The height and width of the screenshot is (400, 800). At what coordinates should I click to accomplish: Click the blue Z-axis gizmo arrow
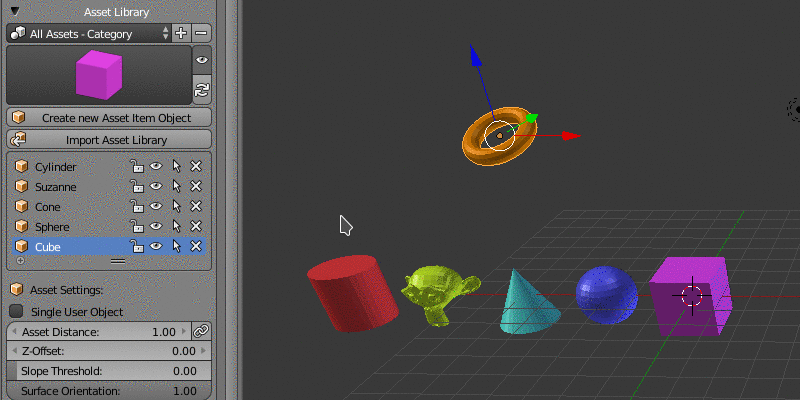pyautogui.click(x=475, y=55)
